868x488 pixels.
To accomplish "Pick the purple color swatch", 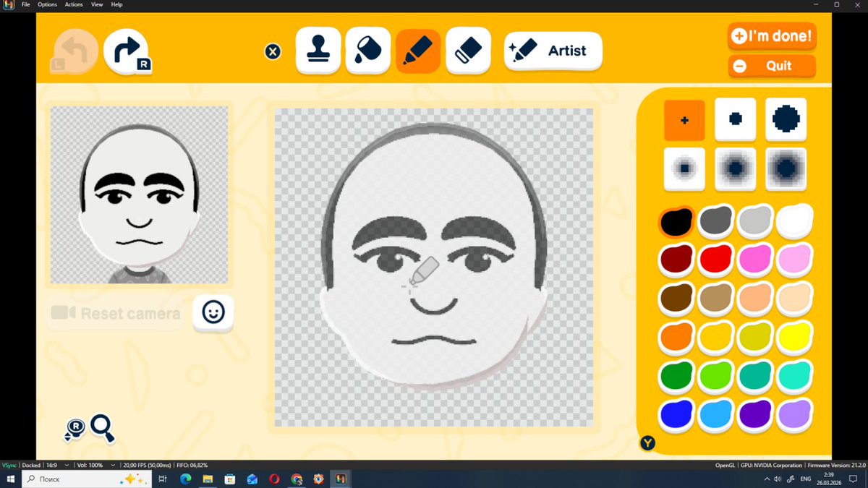I will point(755,415).
